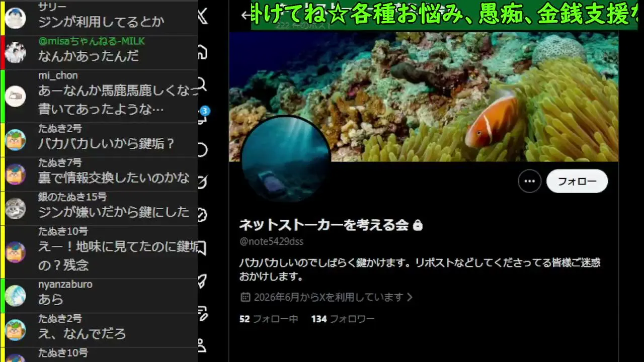
Task: Click the comment 'バカバカしいから鍵垢？'
Action: pos(107,143)
